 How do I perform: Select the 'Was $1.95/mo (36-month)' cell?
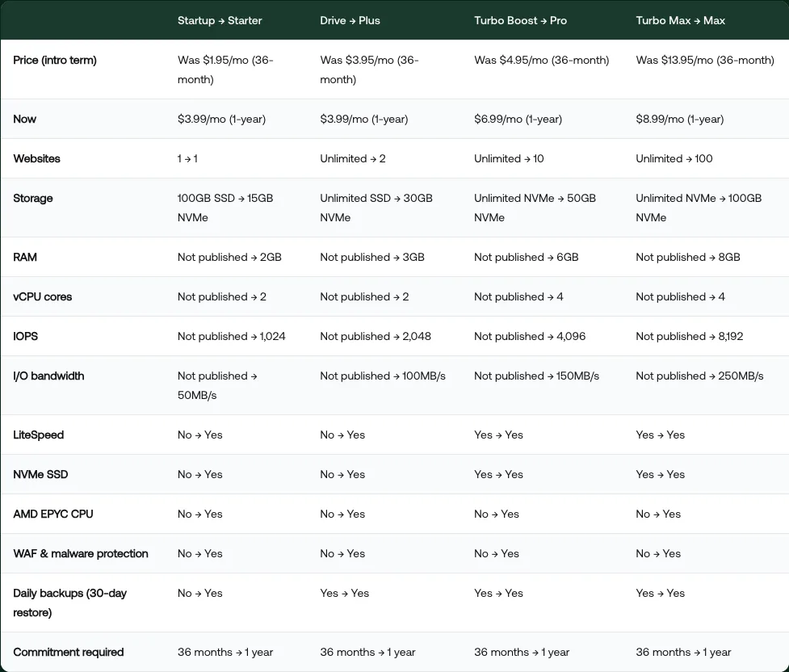click(x=225, y=69)
